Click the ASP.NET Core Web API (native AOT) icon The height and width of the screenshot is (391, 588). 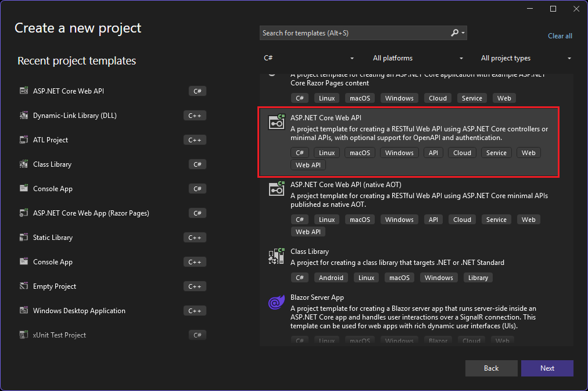click(277, 189)
